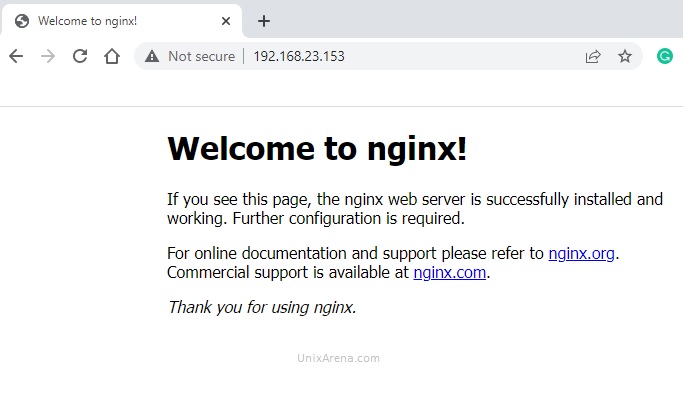Click the text 'Commercial support is available at'
The image size is (683, 402).
click(288, 273)
